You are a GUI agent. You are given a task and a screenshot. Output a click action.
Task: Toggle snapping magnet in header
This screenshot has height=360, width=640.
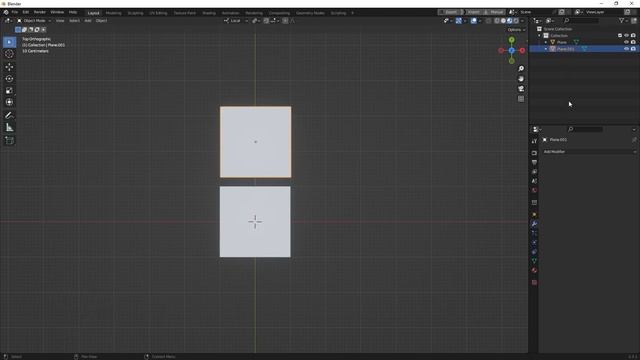point(266,20)
